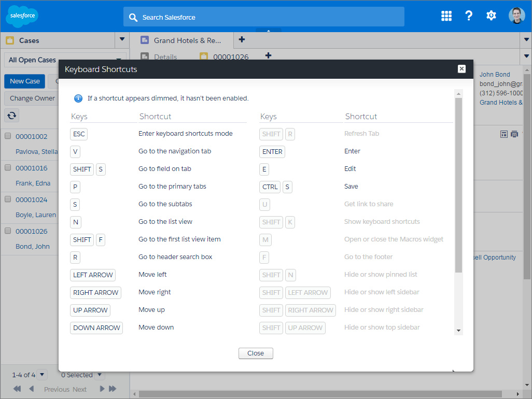532x399 pixels.
Task: Open the user profile avatar
Action: click(x=517, y=16)
